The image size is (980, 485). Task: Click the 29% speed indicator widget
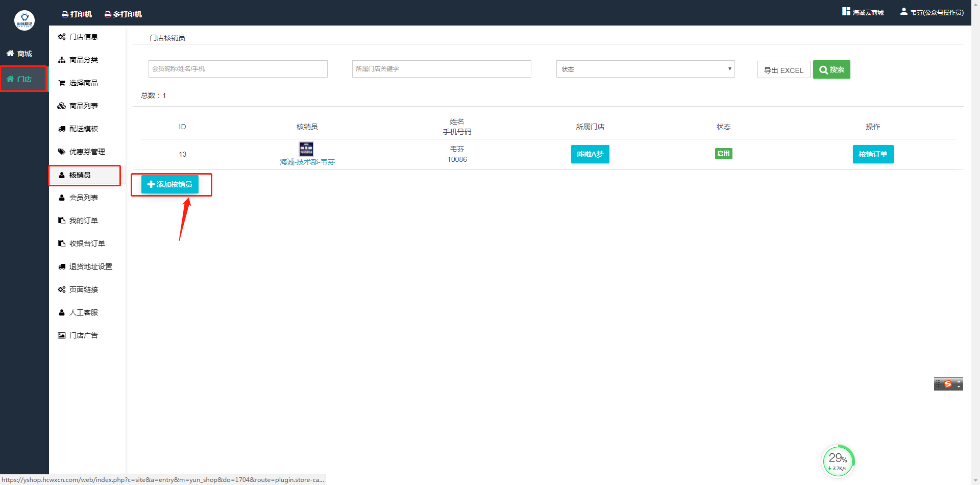point(838,461)
